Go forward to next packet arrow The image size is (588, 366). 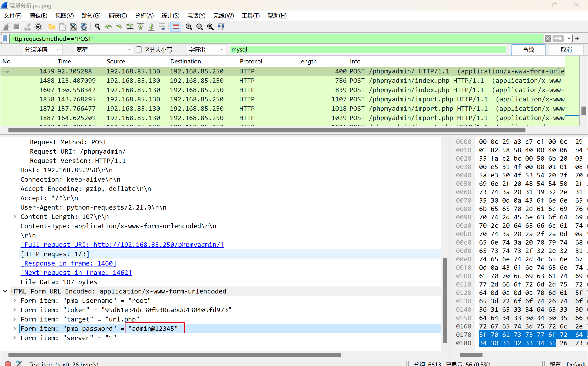119,27
